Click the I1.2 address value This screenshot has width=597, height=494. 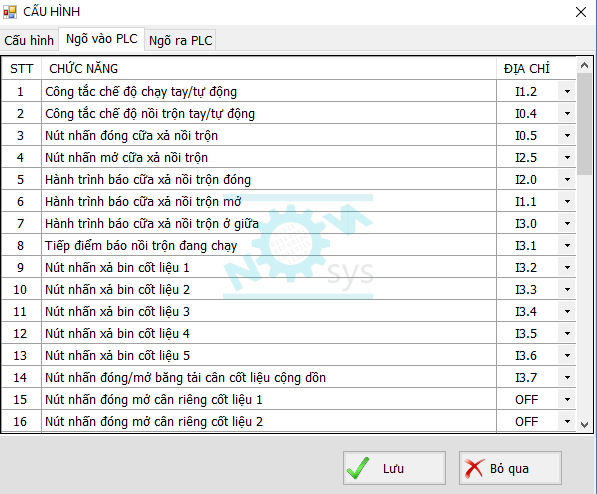pos(526,92)
